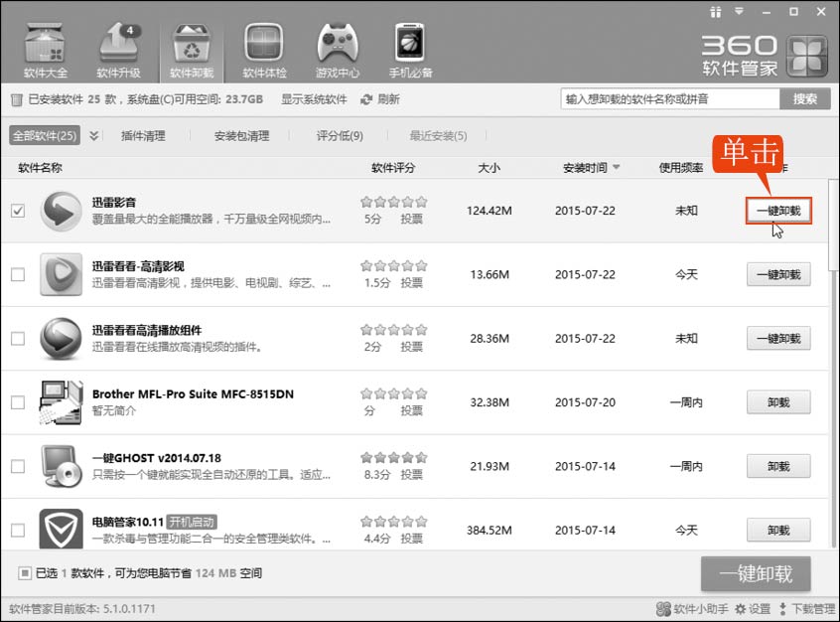
Task: Click the 电脑管家 application icon
Action: [x=62, y=529]
